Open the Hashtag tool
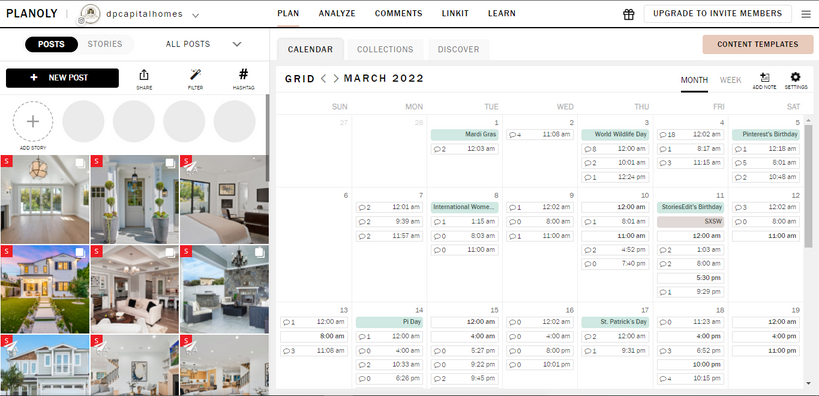819x396 pixels. click(x=243, y=74)
